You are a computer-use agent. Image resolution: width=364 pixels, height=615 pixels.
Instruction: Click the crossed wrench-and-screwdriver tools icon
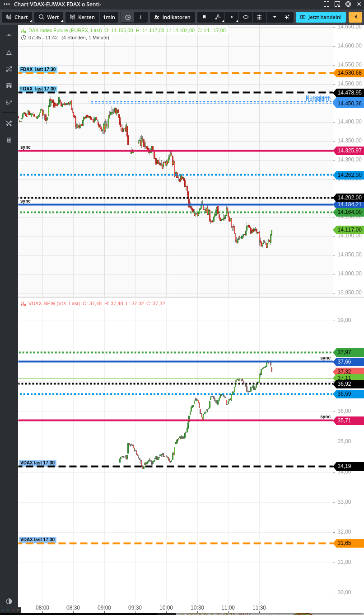pos(9,123)
